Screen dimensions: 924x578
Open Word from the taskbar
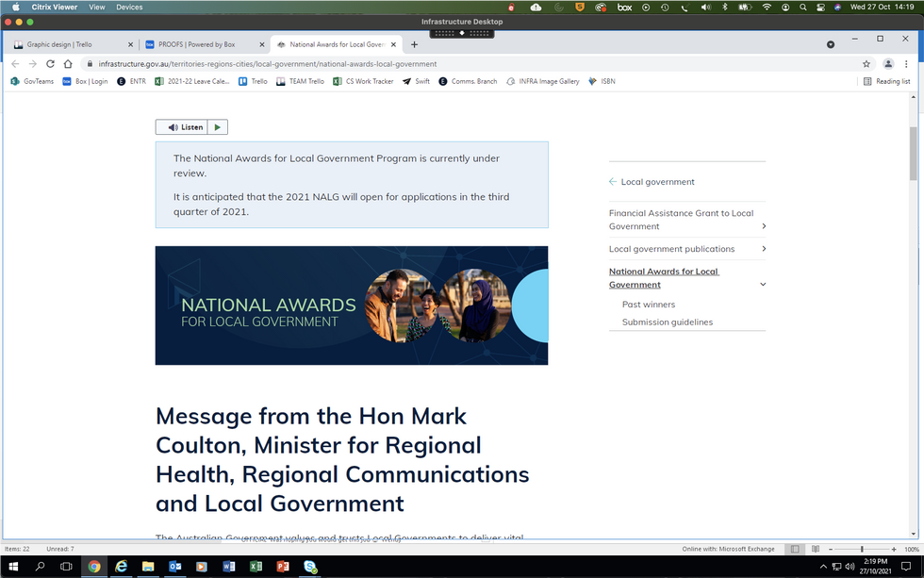[228, 567]
